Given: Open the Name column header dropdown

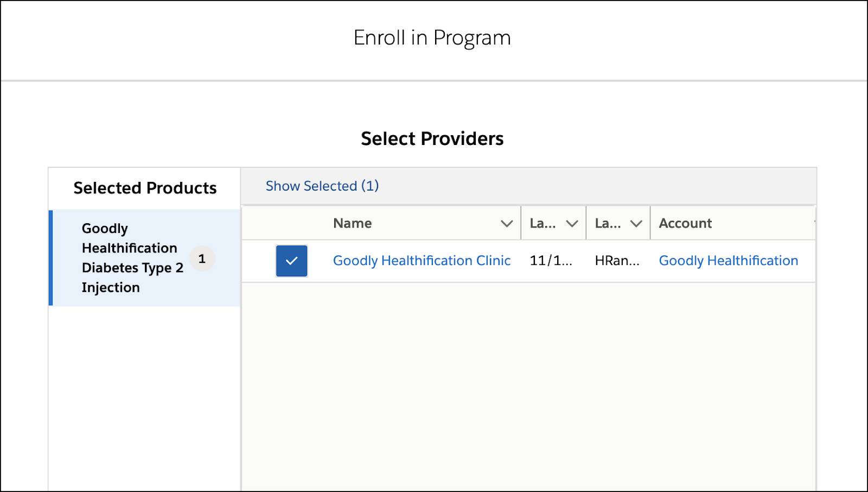Looking at the screenshot, I should (506, 223).
